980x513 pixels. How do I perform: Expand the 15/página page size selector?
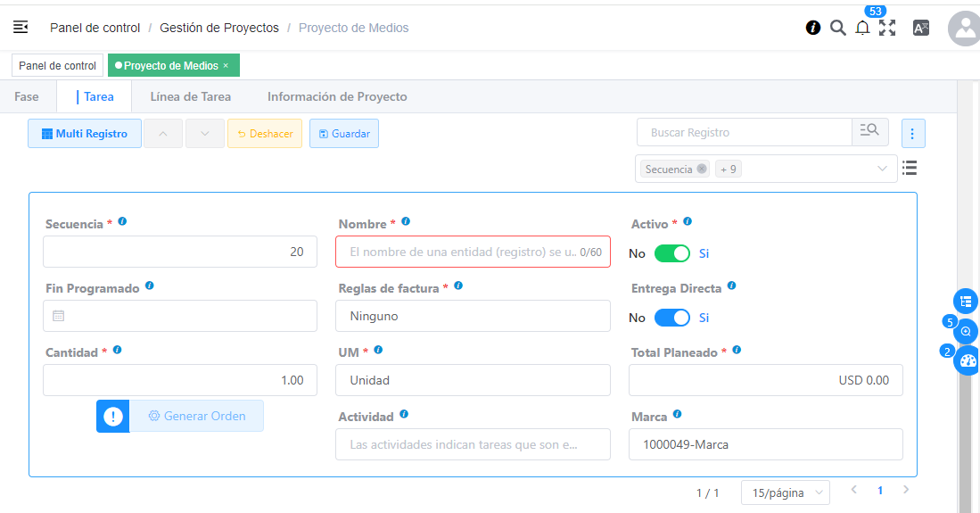coord(785,492)
